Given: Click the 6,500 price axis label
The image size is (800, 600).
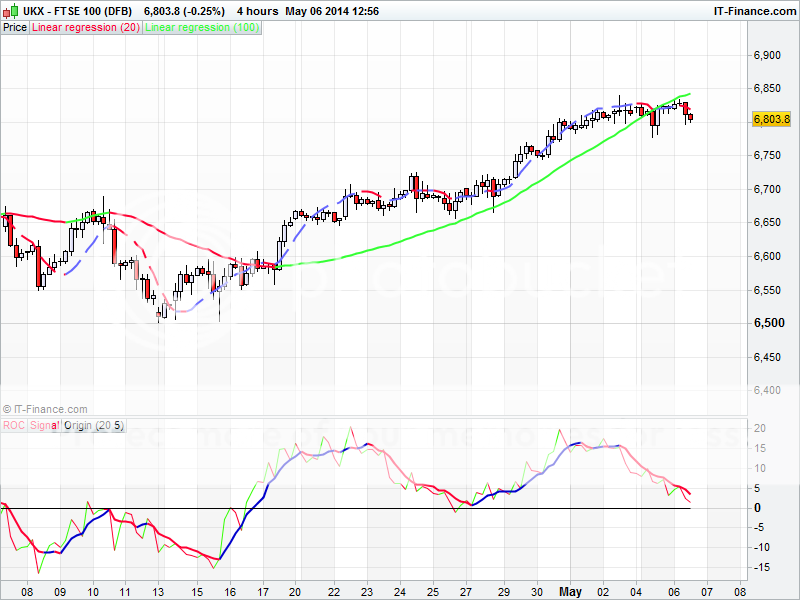Looking at the screenshot, I should (x=766, y=323).
